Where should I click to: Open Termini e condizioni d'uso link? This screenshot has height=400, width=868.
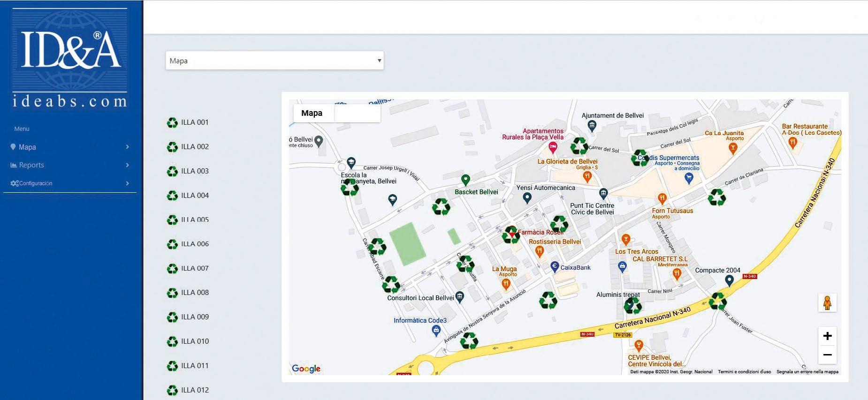click(x=744, y=372)
